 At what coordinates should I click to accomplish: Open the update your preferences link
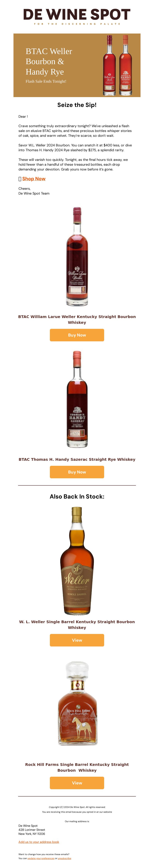point(41,858)
